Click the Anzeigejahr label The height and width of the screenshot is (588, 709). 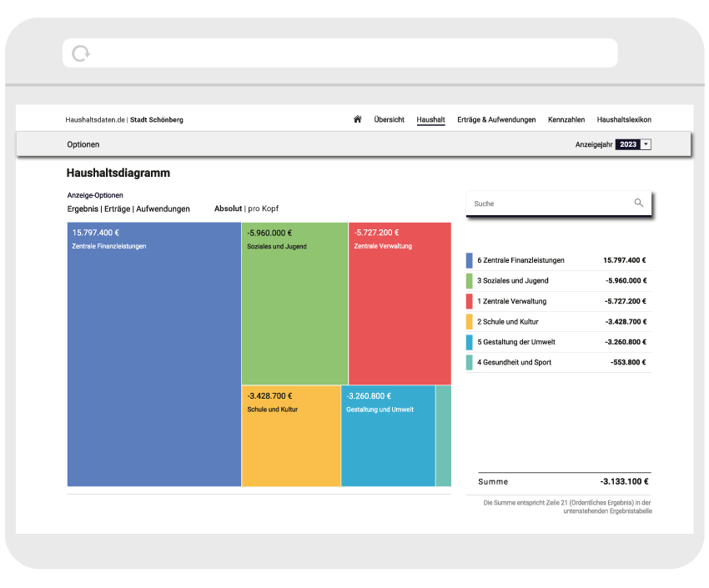(x=594, y=144)
